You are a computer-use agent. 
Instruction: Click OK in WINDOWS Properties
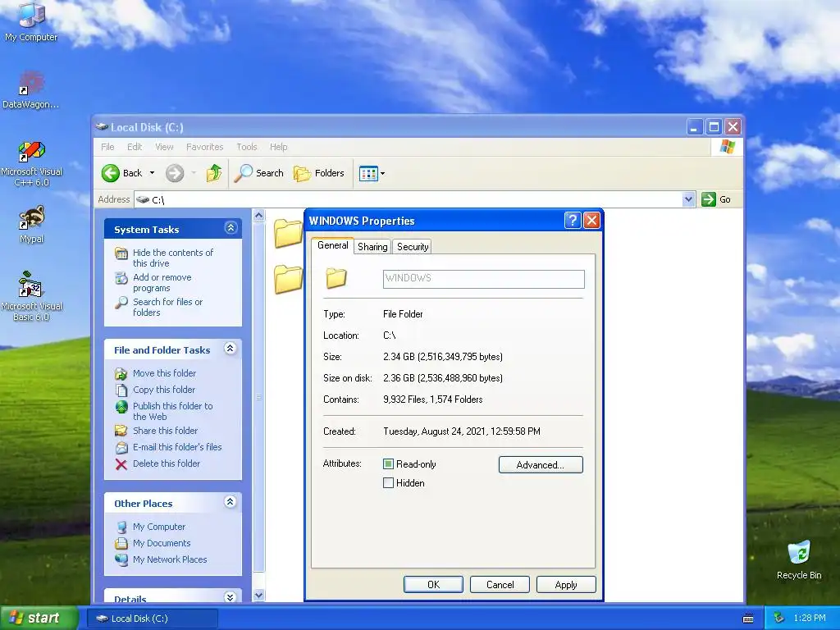tap(433, 584)
